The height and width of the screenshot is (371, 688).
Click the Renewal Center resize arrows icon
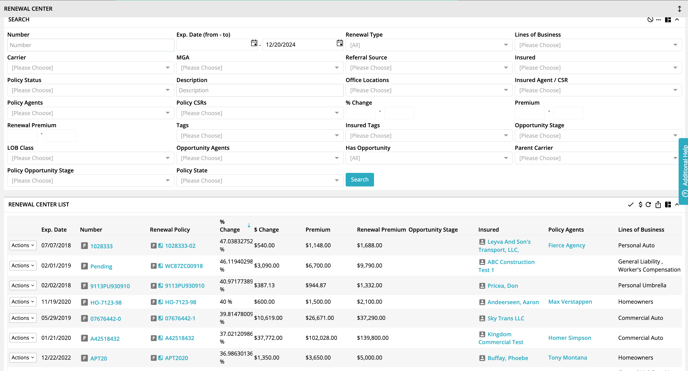(x=679, y=9)
